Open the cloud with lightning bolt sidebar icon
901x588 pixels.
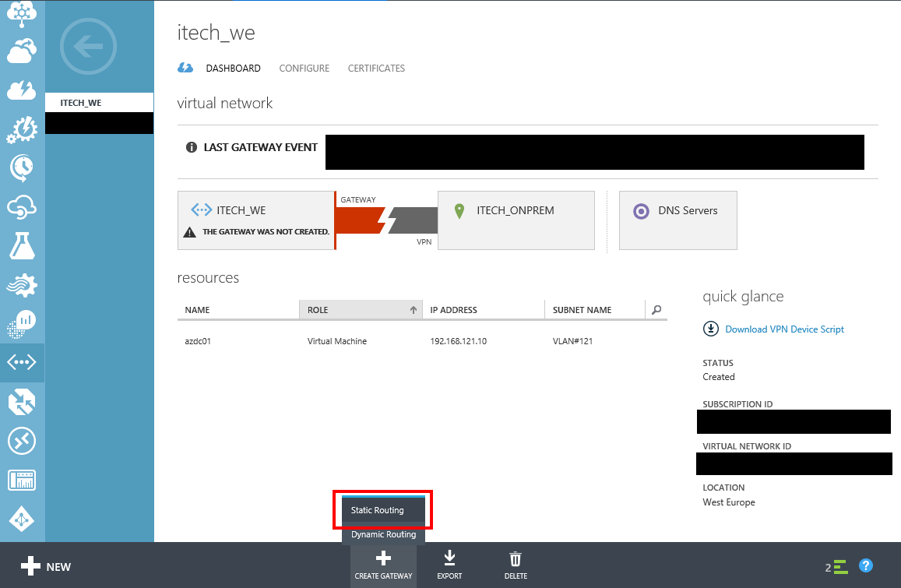pyautogui.click(x=22, y=90)
